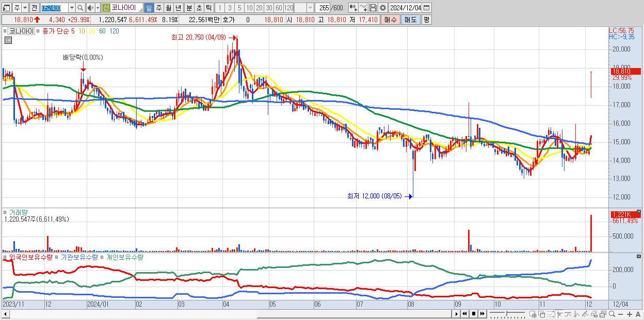
Task: Click the 매수 buy button
Action: [x=391, y=20]
